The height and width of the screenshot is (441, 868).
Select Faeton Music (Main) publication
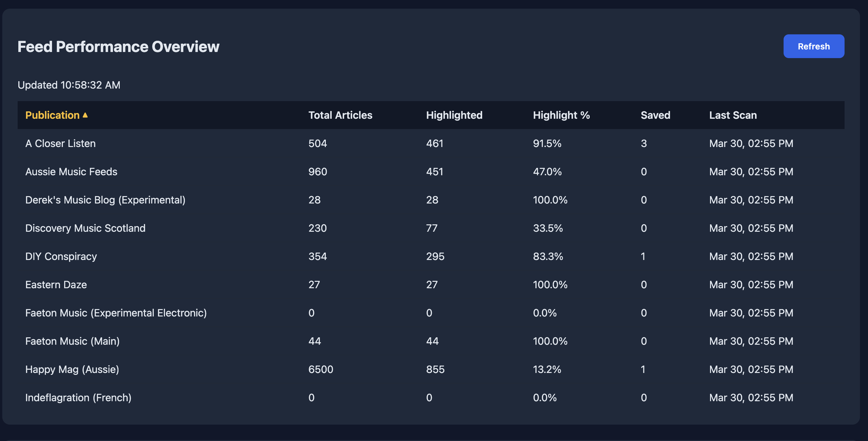coord(73,341)
